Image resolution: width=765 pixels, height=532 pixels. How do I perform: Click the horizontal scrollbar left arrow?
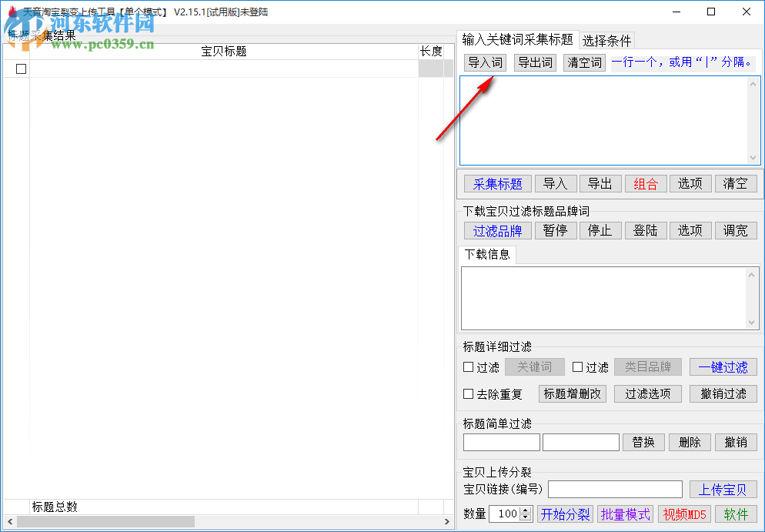point(10,522)
